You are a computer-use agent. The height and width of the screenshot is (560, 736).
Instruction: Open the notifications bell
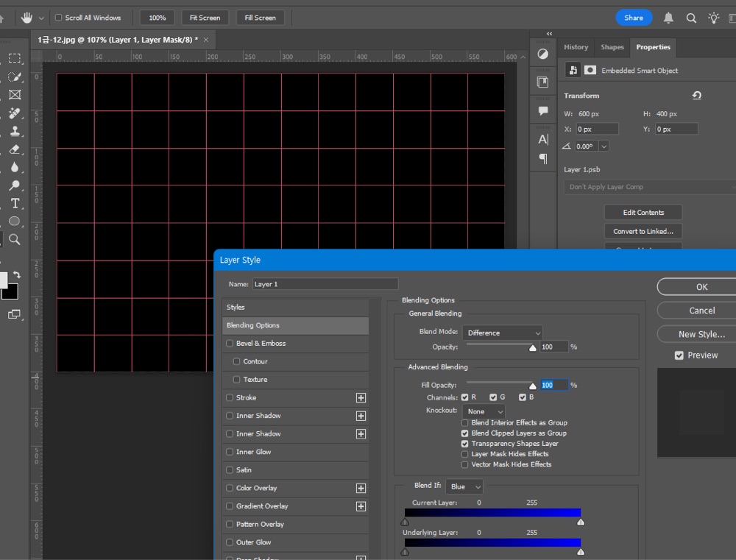[x=668, y=18]
